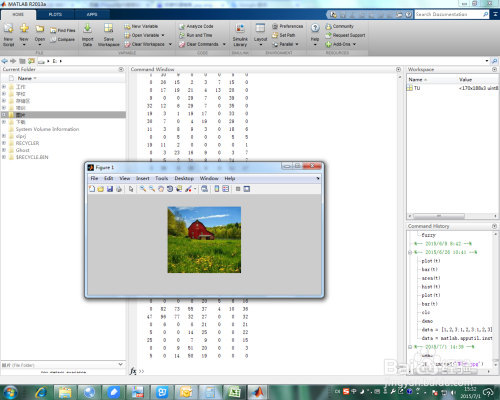Select the Pan hand tool
The width and height of the screenshot is (500, 400).
point(161,189)
